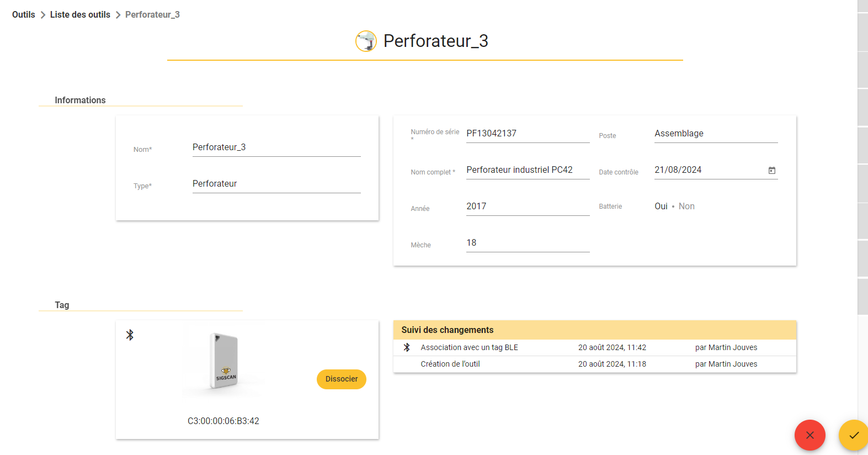Click the Perforateur_3 breadcrumb item
This screenshot has height=455, width=868.
(152, 15)
